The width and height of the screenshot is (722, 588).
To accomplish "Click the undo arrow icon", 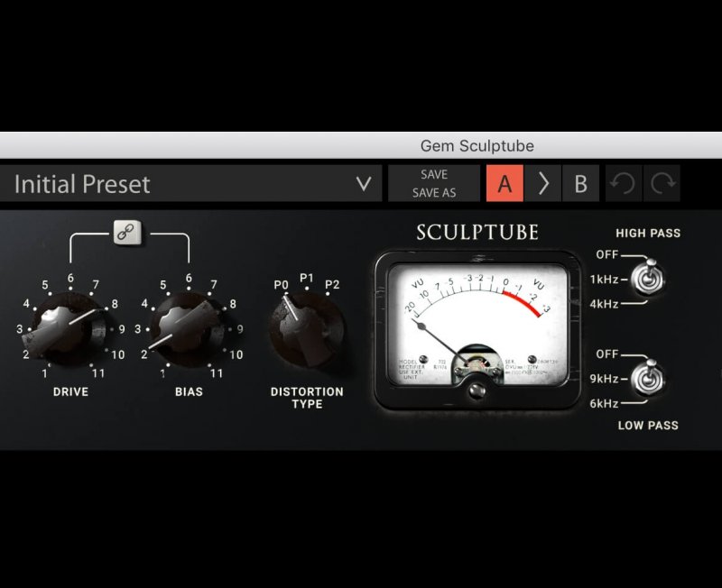I will [x=621, y=184].
